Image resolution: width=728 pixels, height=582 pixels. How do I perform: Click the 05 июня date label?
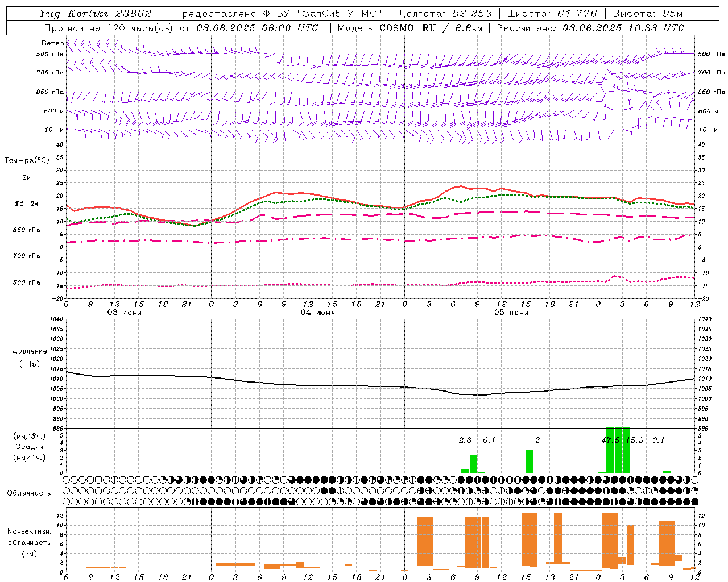pyautogui.click(x=511, y=313)
